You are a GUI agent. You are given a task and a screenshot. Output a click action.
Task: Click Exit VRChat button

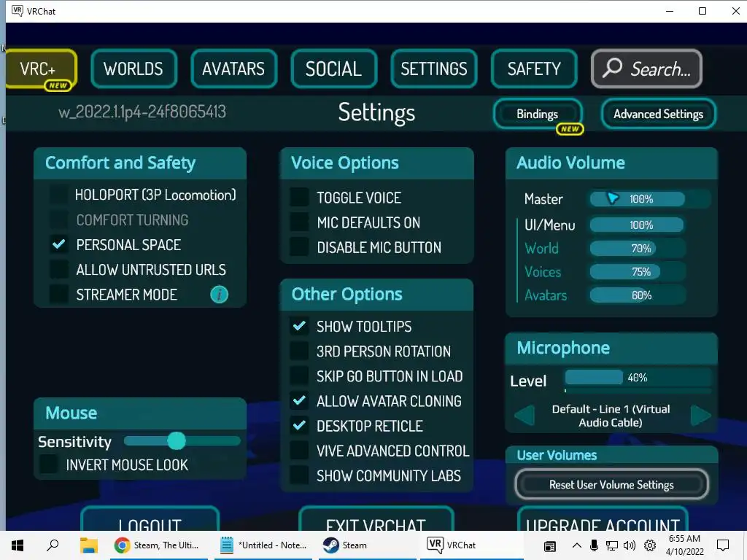coord(376,520)
